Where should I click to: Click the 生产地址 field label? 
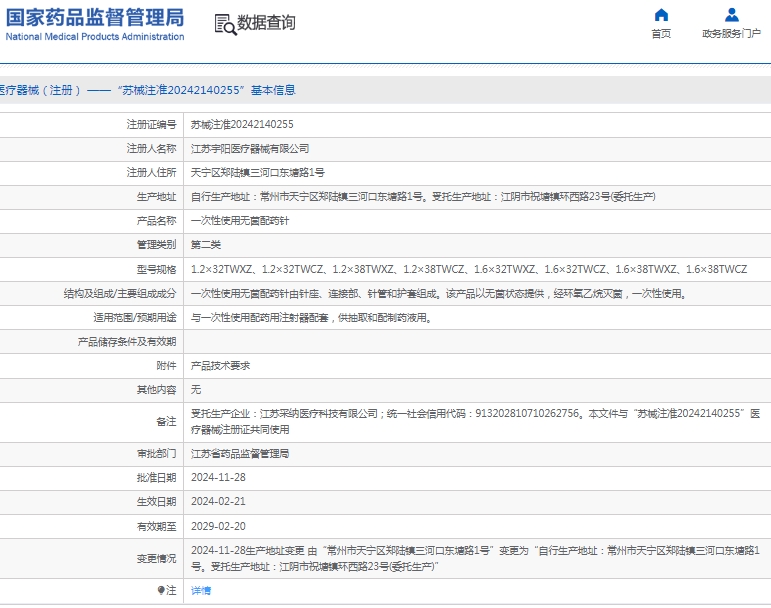click(x=156, y=197)
